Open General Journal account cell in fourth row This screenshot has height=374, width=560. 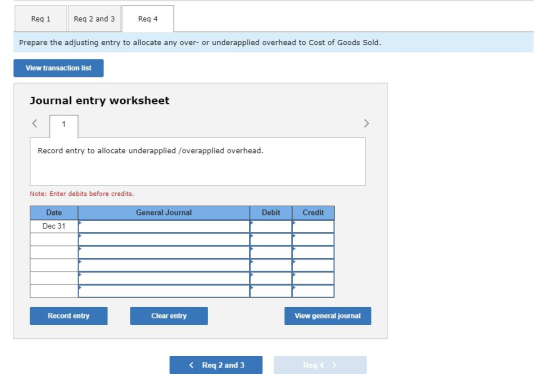click(164, 265)
